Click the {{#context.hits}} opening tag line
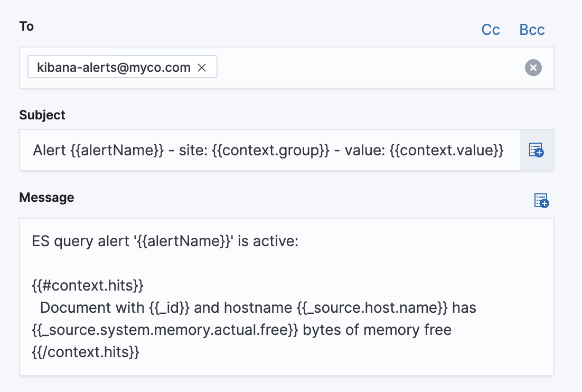582x392 pixels. pos(88,286)
